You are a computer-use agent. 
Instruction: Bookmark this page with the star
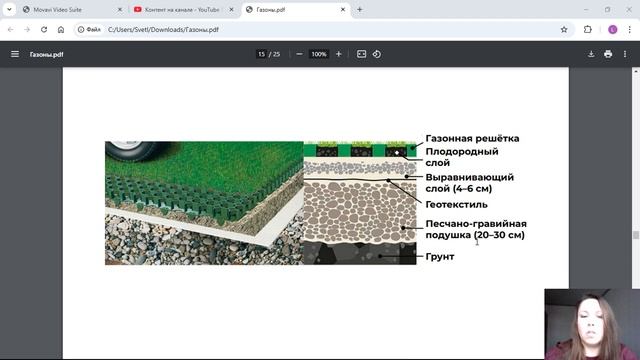coord(564,29)
